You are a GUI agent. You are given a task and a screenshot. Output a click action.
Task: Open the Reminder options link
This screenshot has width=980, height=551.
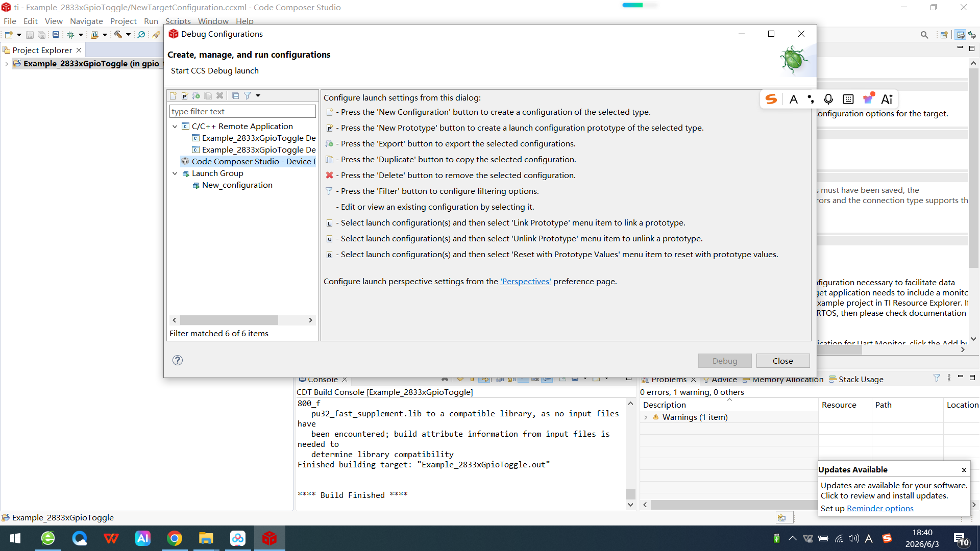coord(880,508)
